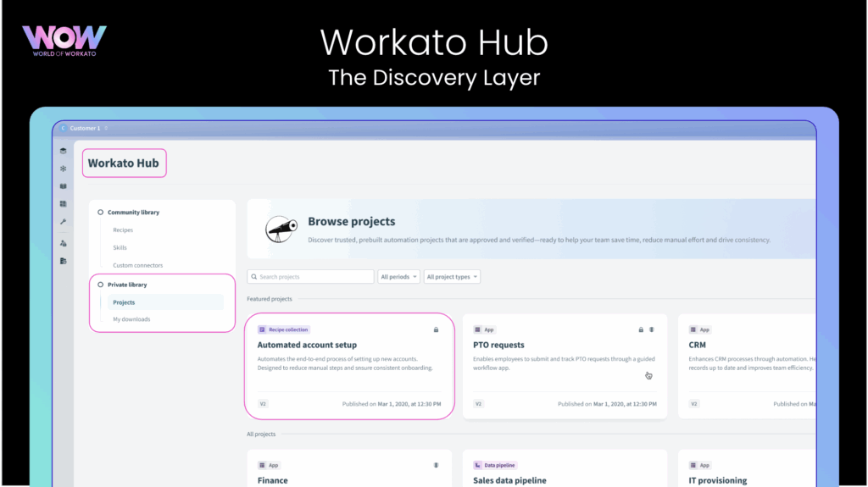Screen dimensions: 868x487
Task: Click V2 version tag on PTO requests card
Action: point(478,404)
